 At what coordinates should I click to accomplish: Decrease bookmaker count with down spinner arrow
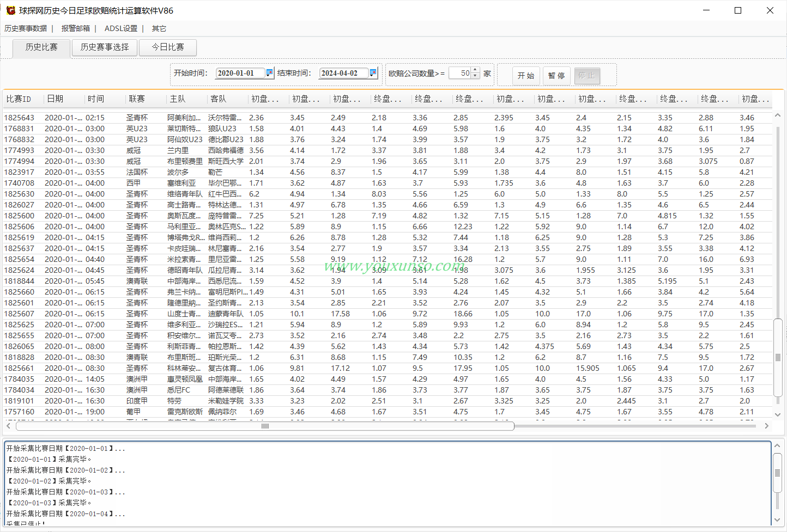point(475,76)
